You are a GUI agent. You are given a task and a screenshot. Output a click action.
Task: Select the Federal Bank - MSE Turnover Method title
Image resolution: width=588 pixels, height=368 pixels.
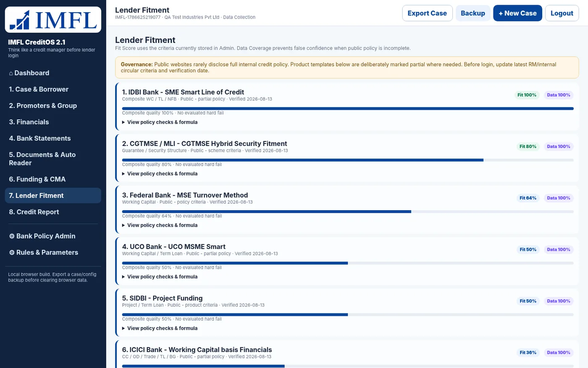(x=185, y=195)
